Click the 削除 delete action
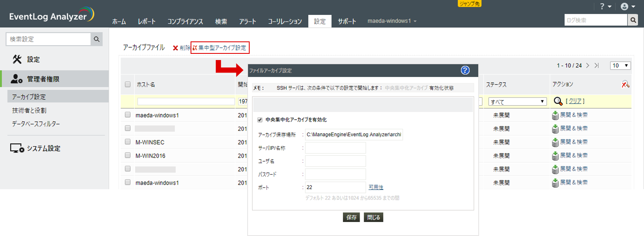 [x=181, y=48]
